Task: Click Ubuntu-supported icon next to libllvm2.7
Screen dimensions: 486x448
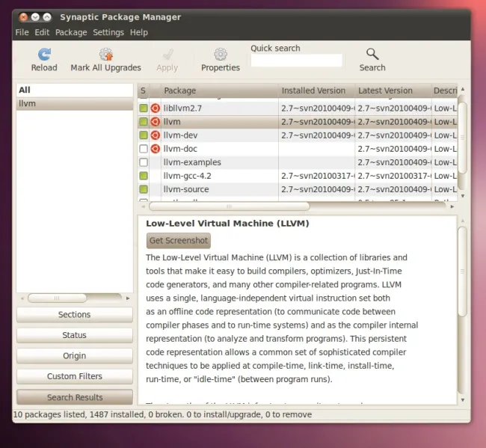Action: [156, 108]
